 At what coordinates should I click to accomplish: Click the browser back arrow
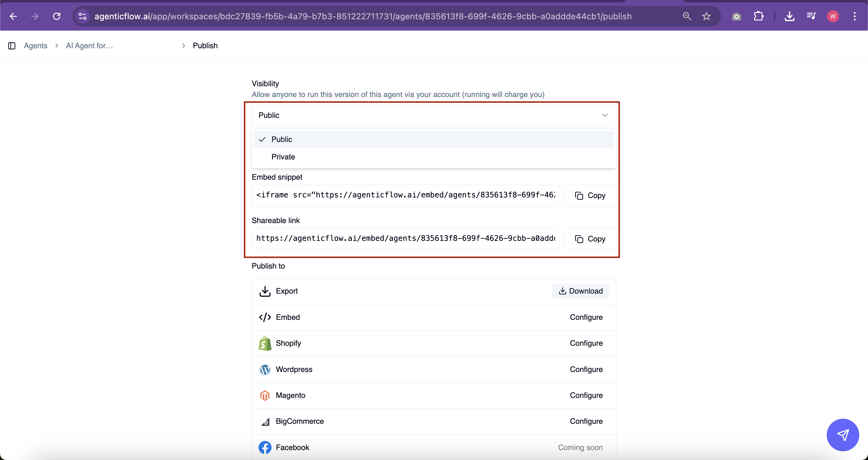click(13, 16)
